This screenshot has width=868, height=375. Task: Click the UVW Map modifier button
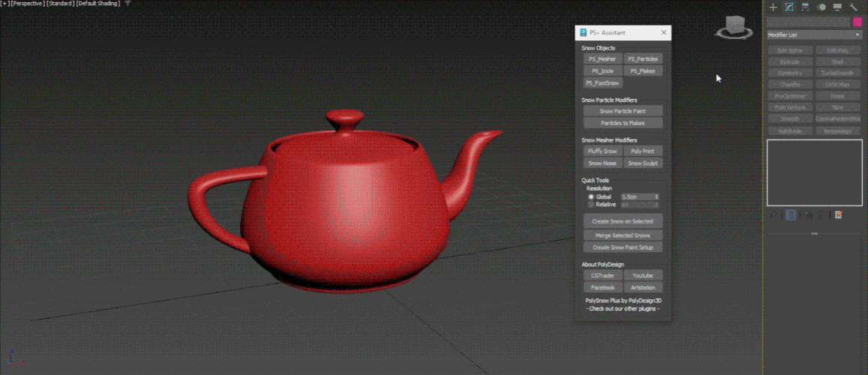click(x=837, y=85)
